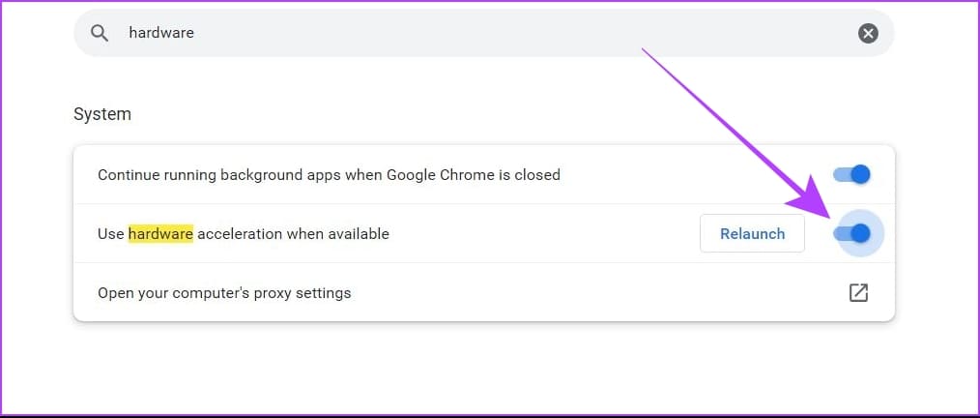Click empty space between Relaunch and toggle

click(x=818, y=233)
